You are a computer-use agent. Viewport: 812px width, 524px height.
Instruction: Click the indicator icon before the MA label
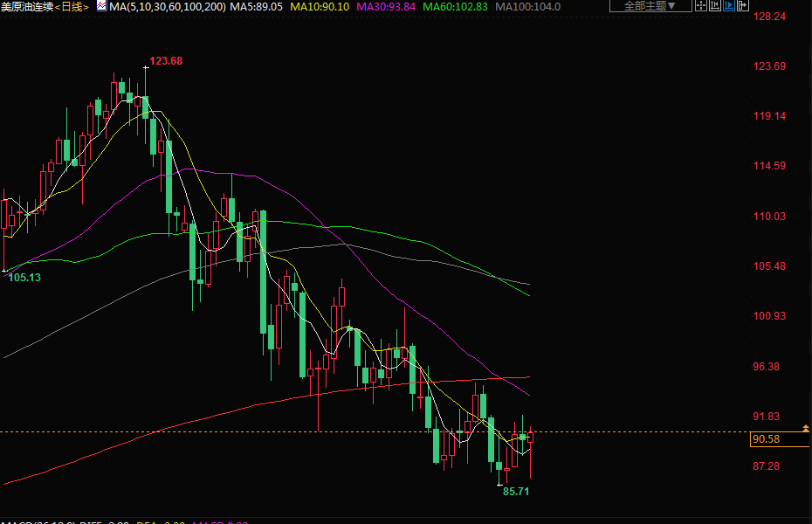pyautogui.click(x=101, y=6)
